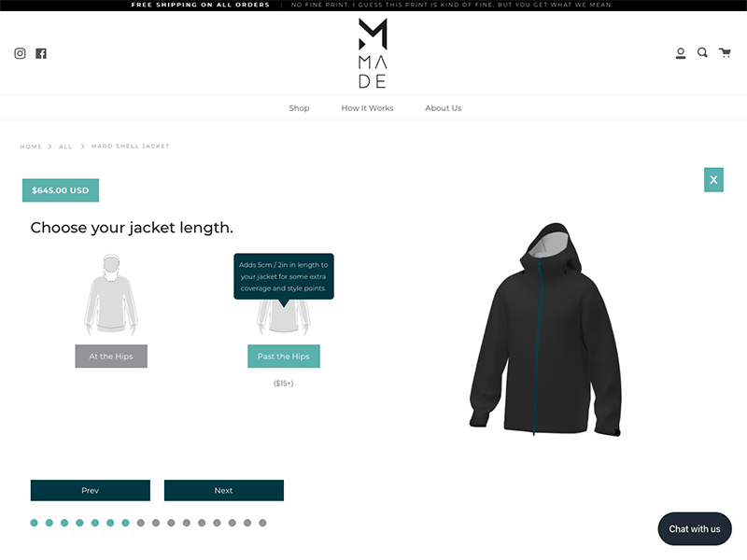Follow the ALL breadcrumb link
This screenshot has width=747, height=560.
pos(65,147)
